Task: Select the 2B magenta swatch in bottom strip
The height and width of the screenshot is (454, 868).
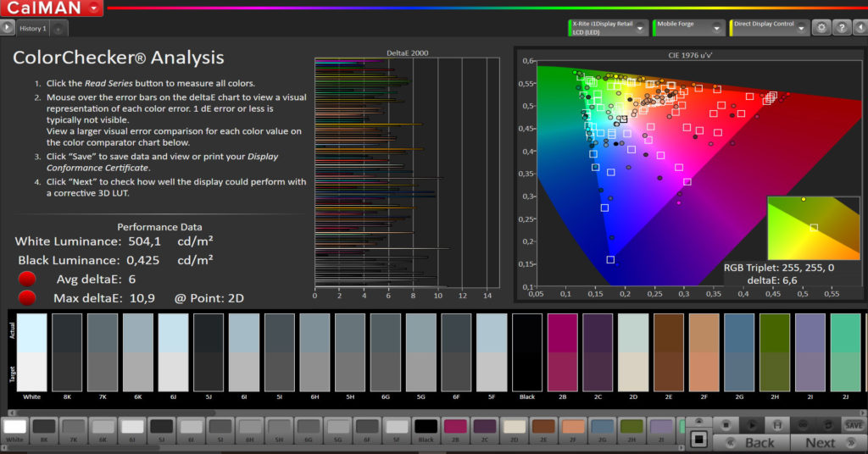Action: [x=455, y=428]
